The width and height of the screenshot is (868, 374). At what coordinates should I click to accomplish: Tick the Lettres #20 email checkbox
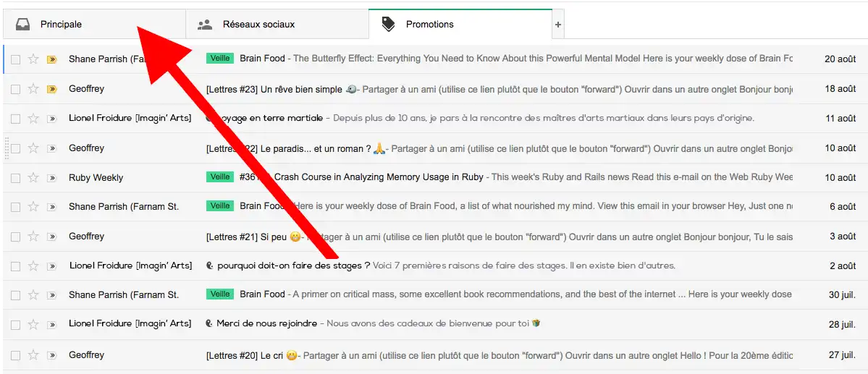[15, 355]
